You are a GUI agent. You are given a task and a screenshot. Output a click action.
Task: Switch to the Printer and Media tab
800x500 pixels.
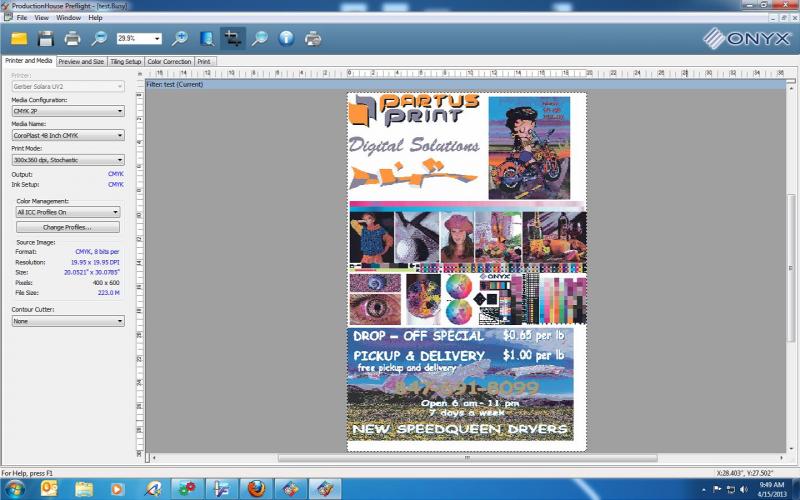tap(29, 61)
